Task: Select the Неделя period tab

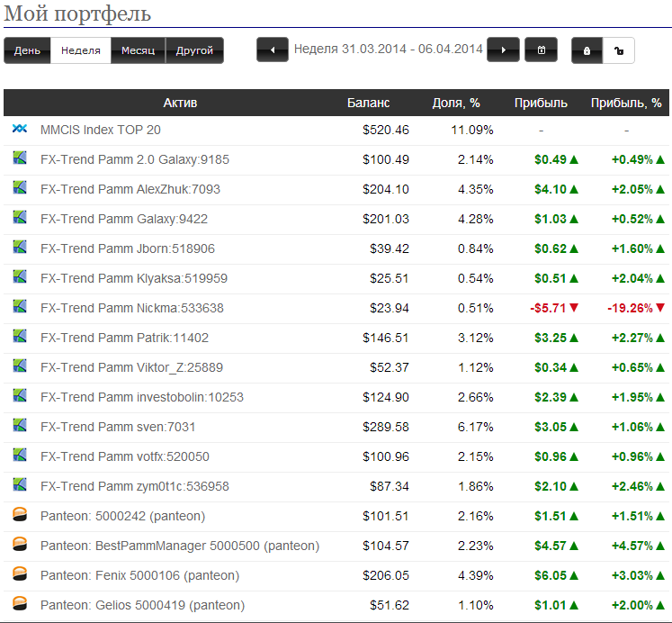Action: click(x=81, y=50)
